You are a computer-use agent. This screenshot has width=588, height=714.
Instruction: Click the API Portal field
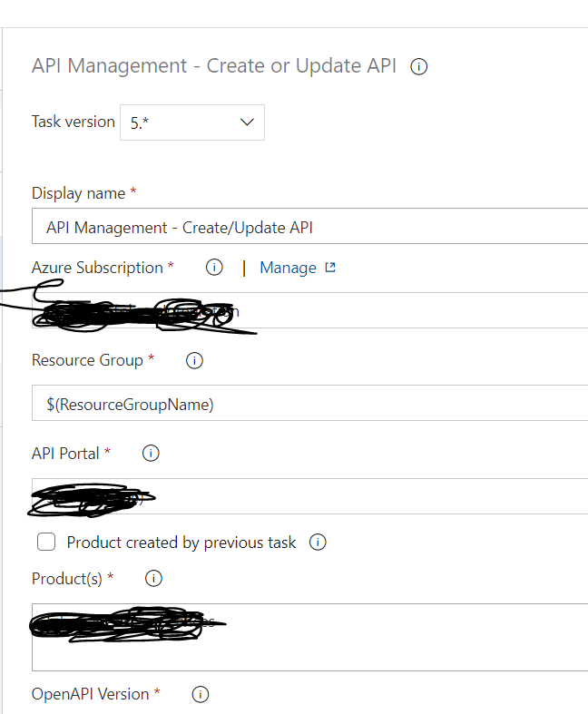click(309, 496)
